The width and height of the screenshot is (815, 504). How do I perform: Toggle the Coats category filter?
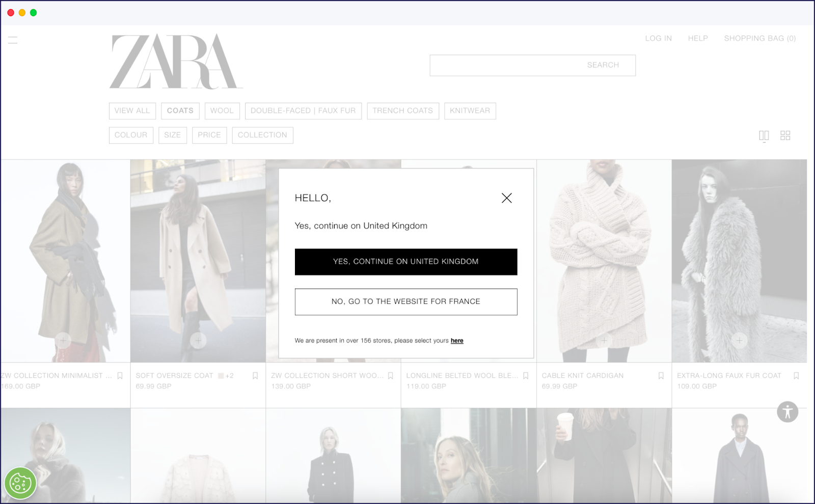[180, 110]
